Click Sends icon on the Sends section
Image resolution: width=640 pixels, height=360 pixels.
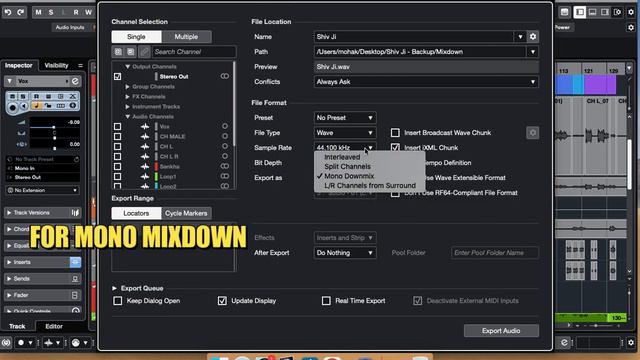pos(75,279)
